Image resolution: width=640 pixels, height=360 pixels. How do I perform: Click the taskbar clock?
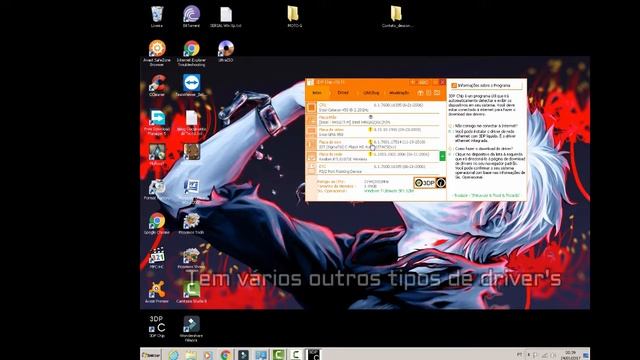coord(571,355)
